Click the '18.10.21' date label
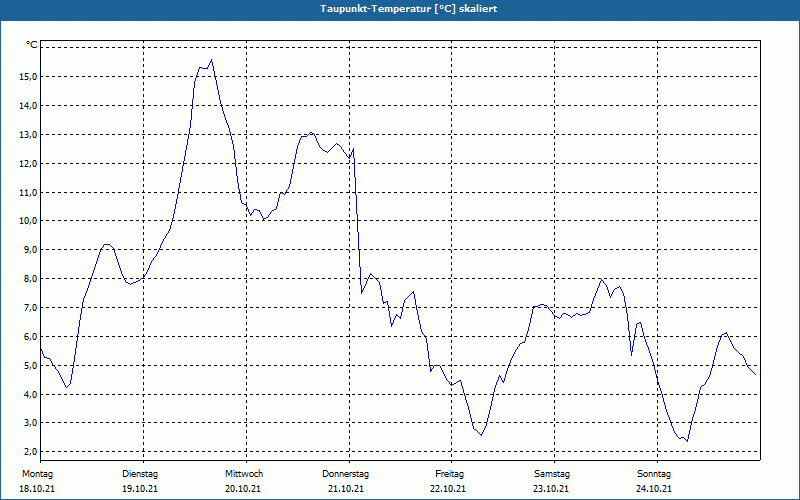This screenshot has height=500, width=800. (x=37, y=489)
